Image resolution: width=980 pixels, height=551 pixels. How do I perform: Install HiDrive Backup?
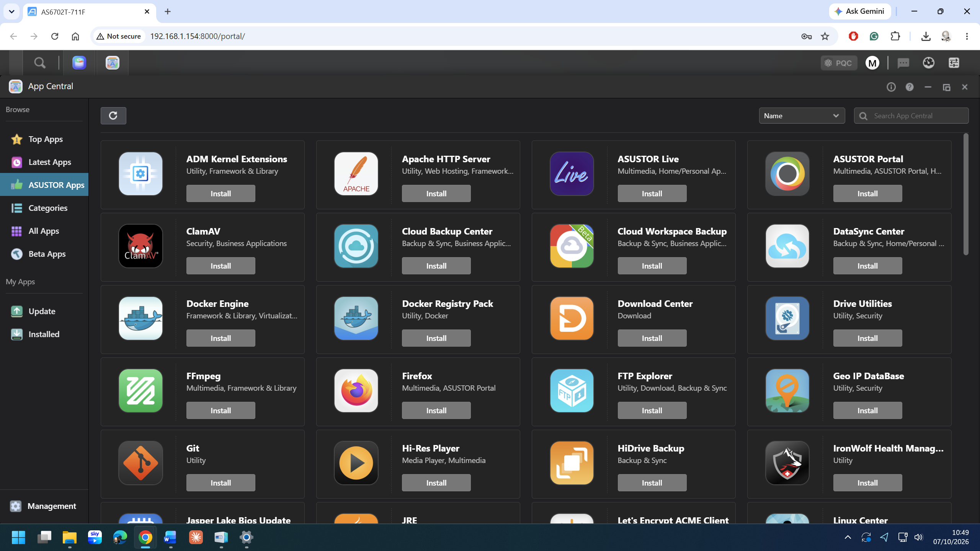[652, 483]
